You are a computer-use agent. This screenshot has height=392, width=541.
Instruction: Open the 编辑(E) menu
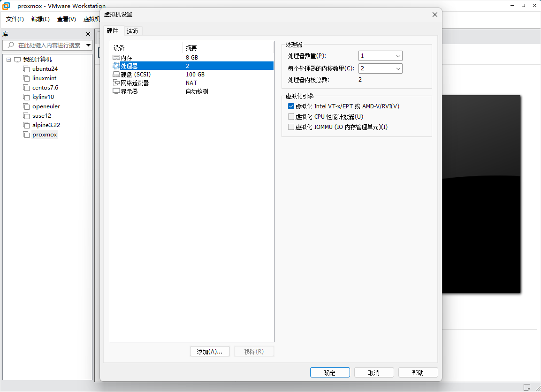[x=40, y=19]
